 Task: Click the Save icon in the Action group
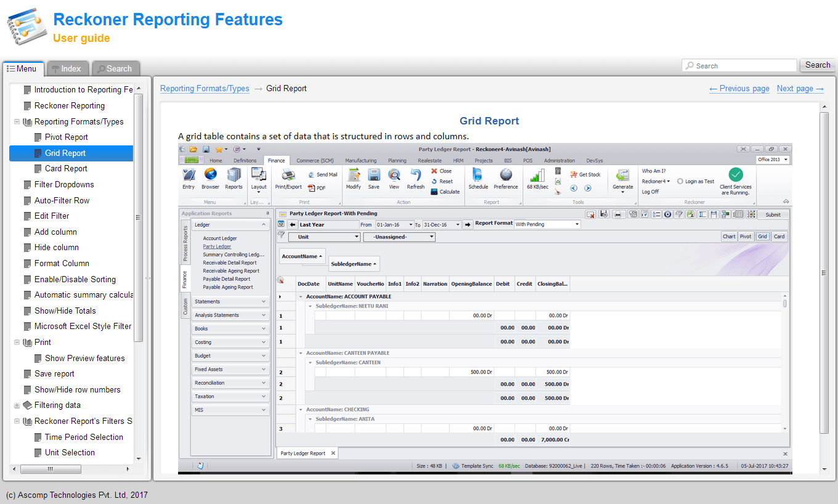373,179
